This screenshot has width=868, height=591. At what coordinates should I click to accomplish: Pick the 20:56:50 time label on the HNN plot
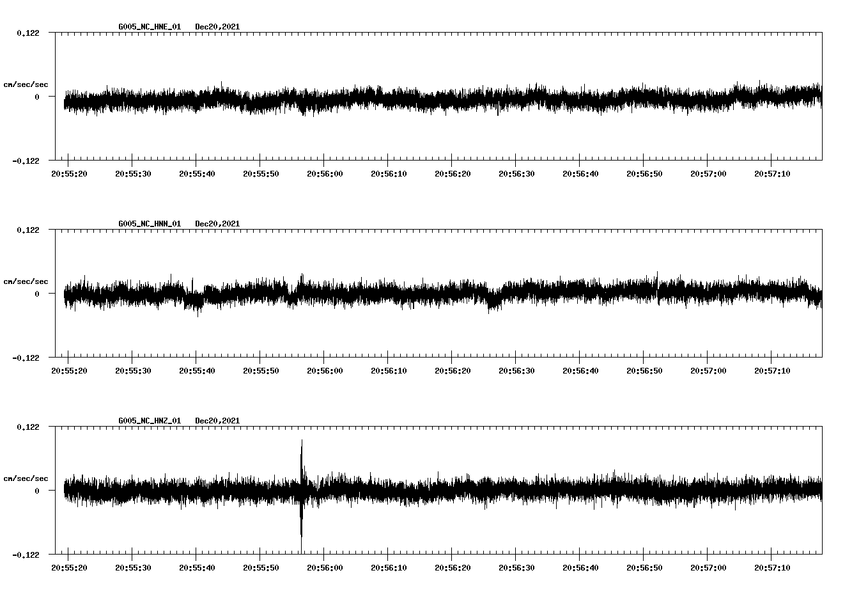(x=644, y=371)
